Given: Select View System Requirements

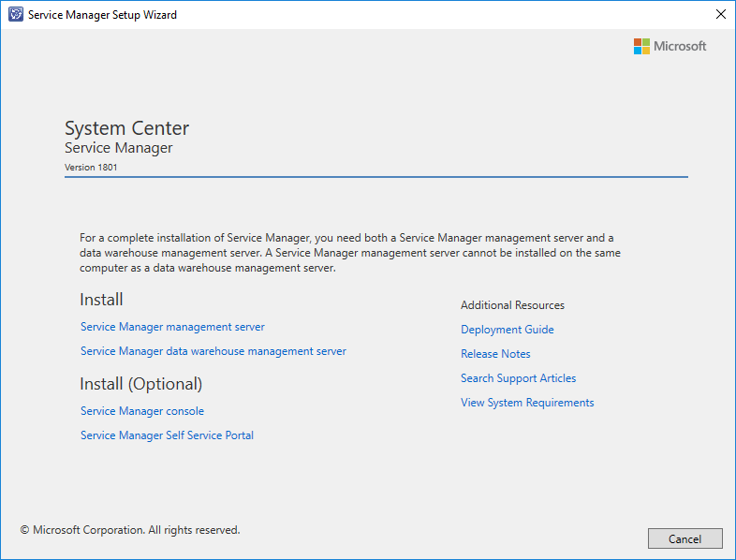Looking at the screenshot, I should (527, 403).
